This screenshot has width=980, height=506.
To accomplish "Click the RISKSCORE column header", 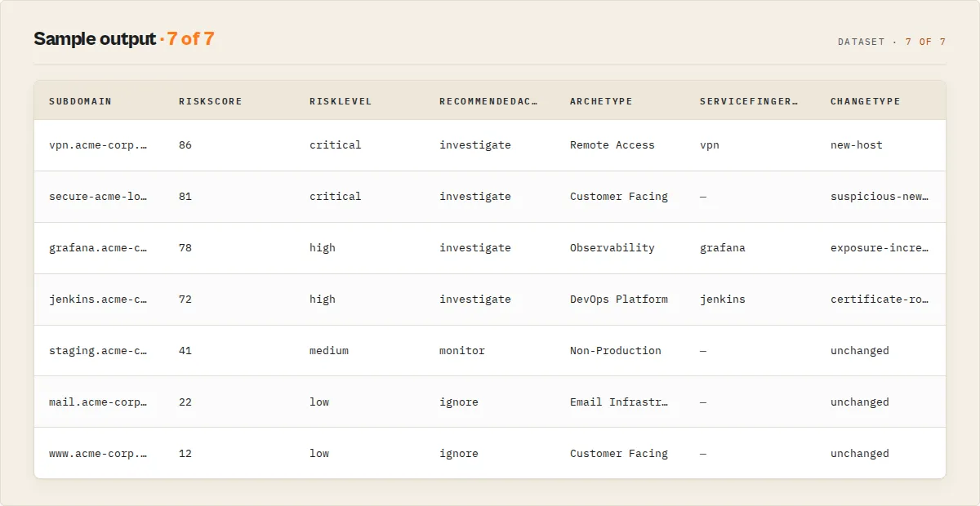I will pyautogui.click(x=211, y=101).
